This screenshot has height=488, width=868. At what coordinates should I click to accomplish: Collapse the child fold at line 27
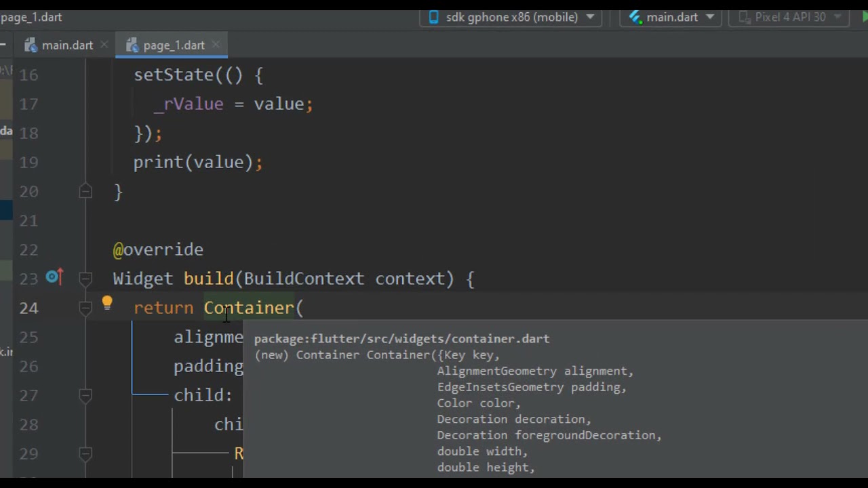(x=85, y=395)
